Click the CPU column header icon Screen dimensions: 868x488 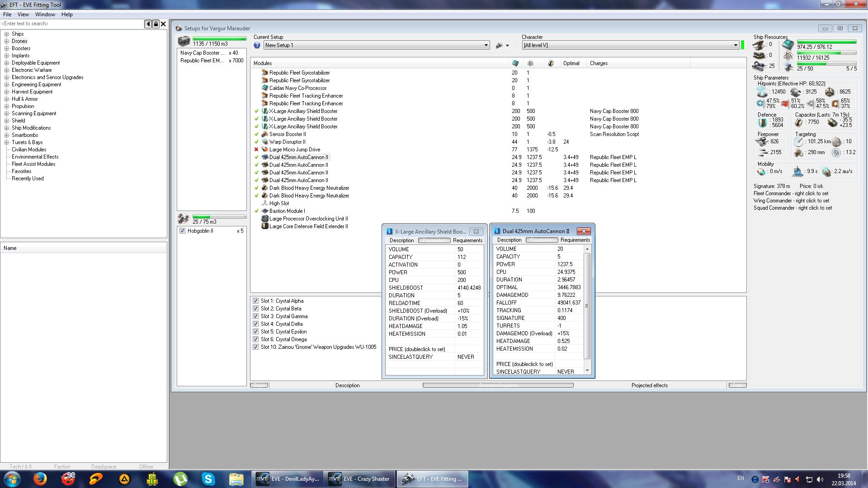point(515,63)
